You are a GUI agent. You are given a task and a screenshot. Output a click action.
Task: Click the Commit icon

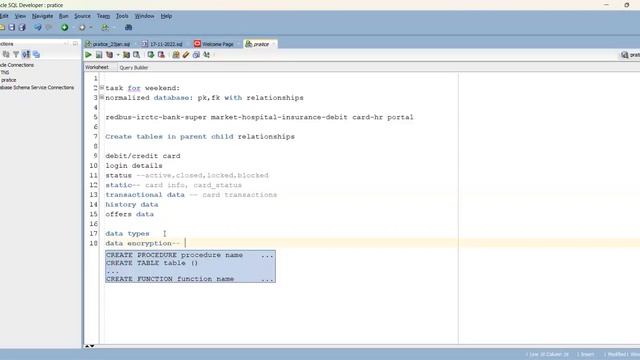(151, 55)
